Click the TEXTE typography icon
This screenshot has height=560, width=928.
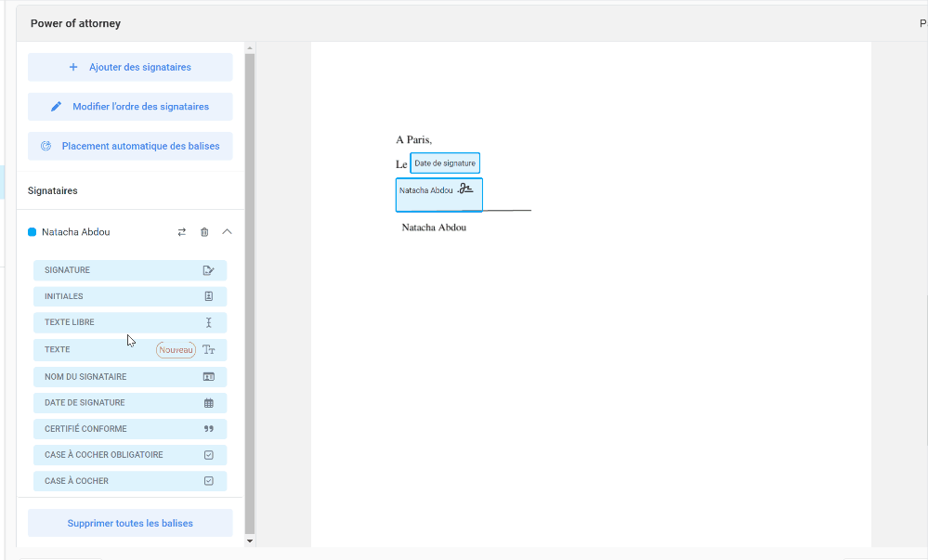209,350
